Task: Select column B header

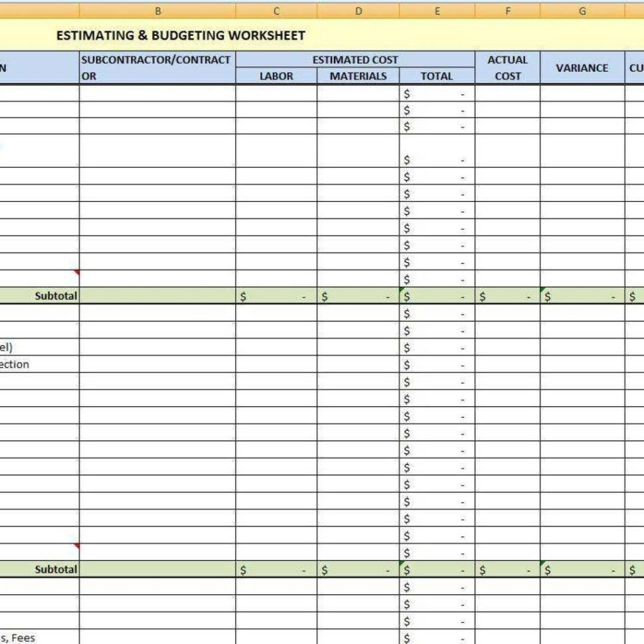Action: coord(158,10)
